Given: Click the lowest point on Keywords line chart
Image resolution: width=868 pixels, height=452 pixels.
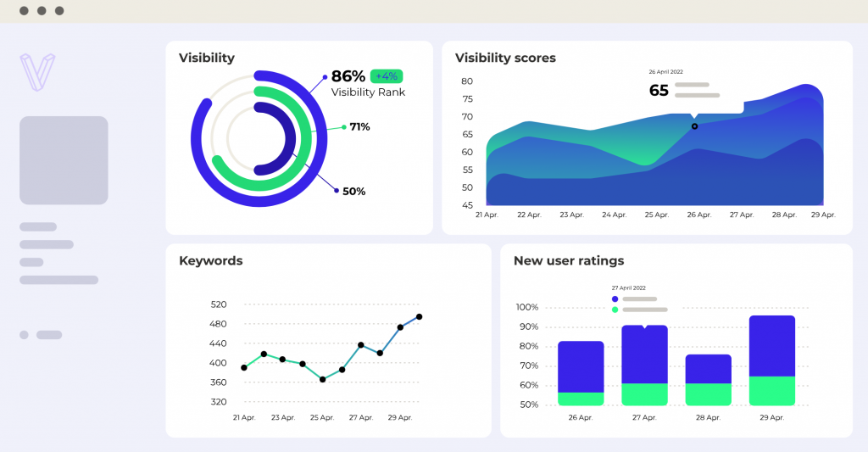Looking at the screenshot, I should (323, 379).
